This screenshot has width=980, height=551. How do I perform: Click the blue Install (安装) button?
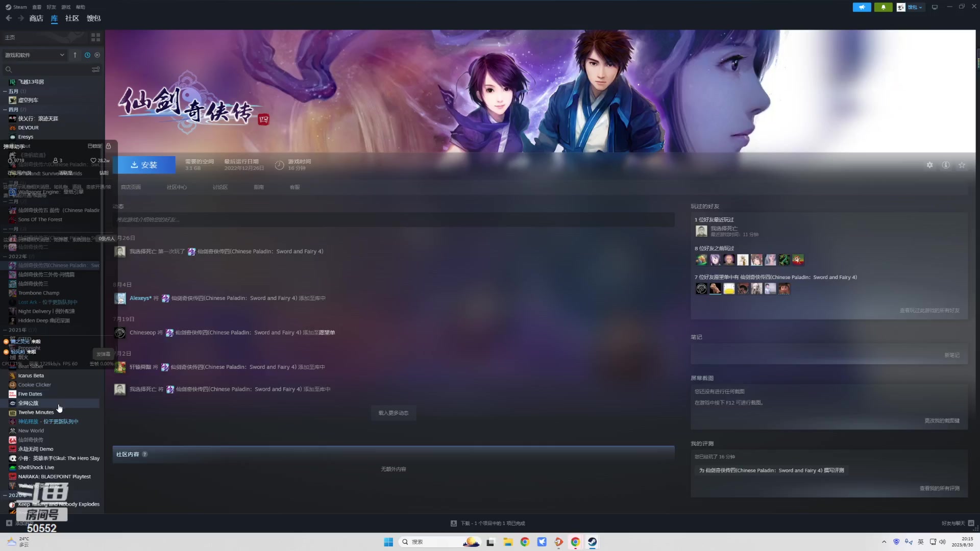click(x=144, y=165)
